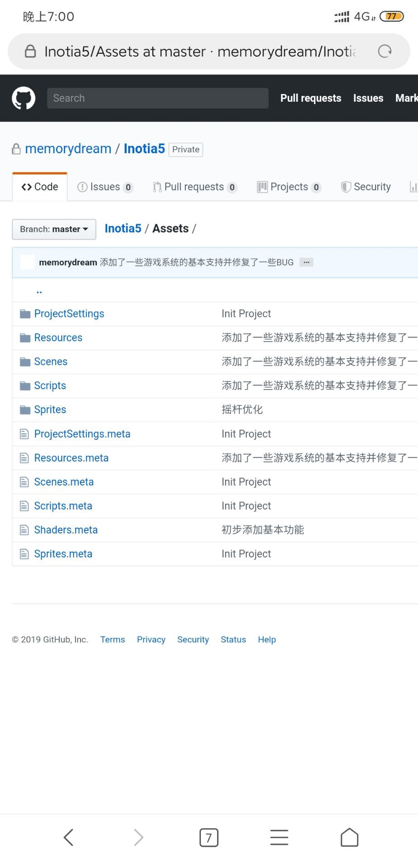This screenshot has width=418, height=868.
Task: Open Init Project commit for ProjectSettings folder
Action: 246,314
